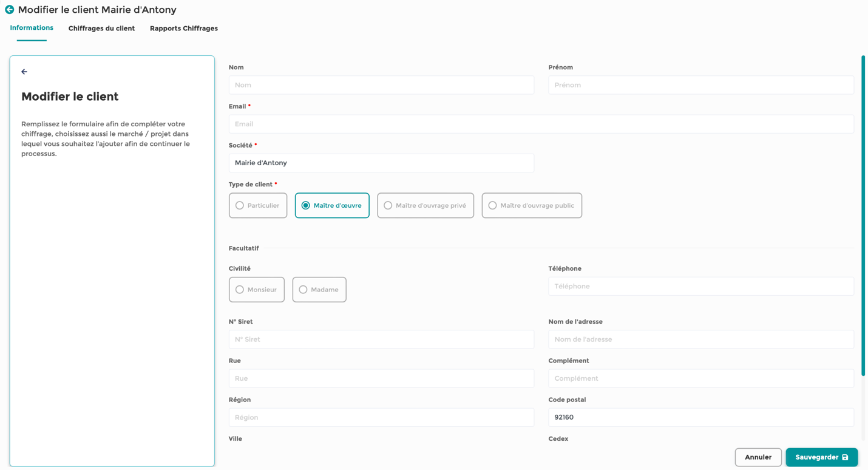This screenshot has width=868, height=470.
Task: Click the Code postal field showing 92160
Action: point(701,417)
